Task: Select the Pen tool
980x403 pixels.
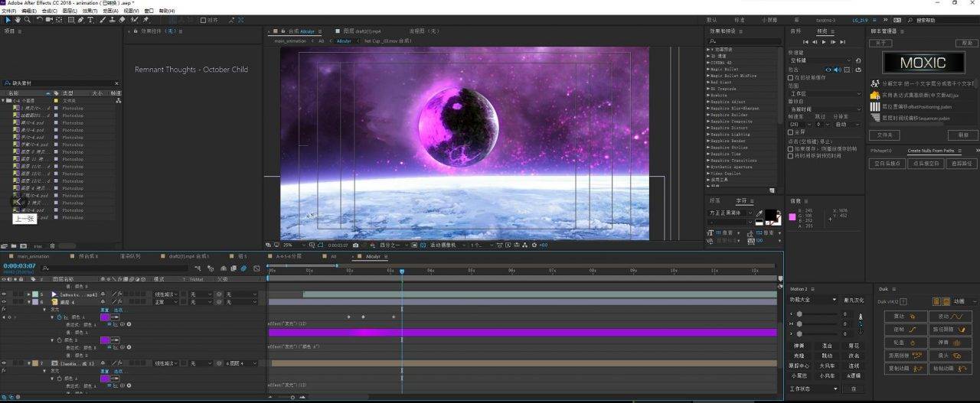Action: [80, 20]
